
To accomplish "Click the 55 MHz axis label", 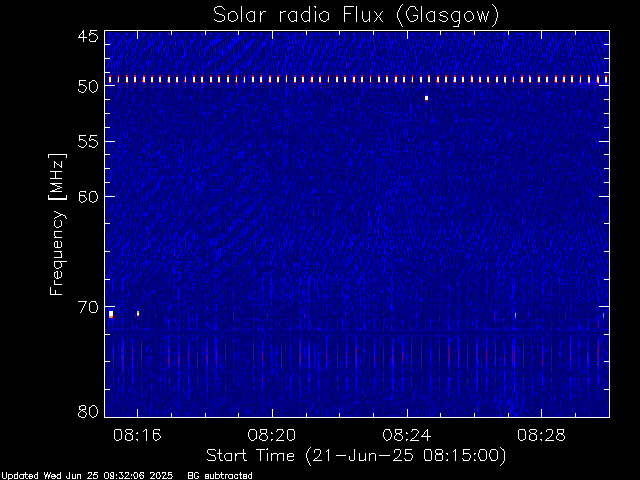I will [x=88, y=142].
